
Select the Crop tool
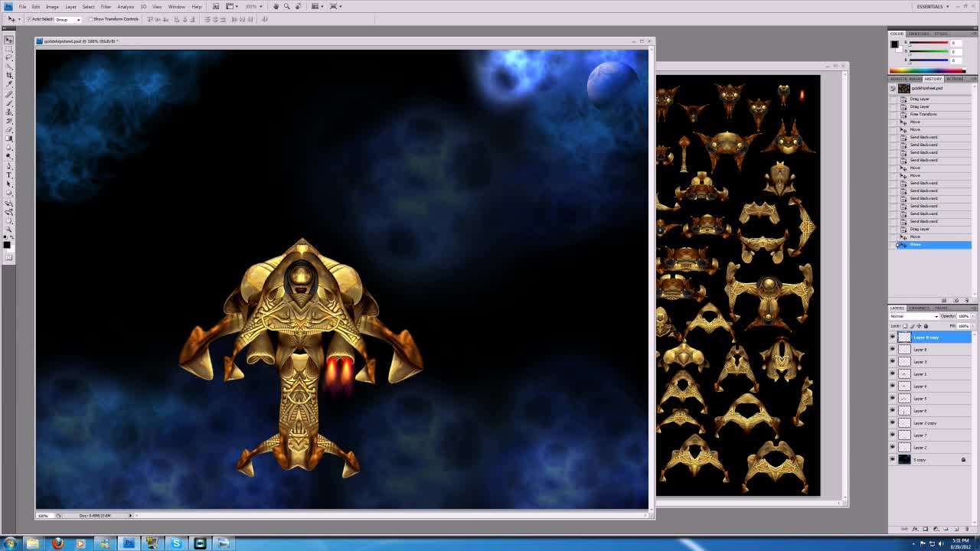coord(9,74)
